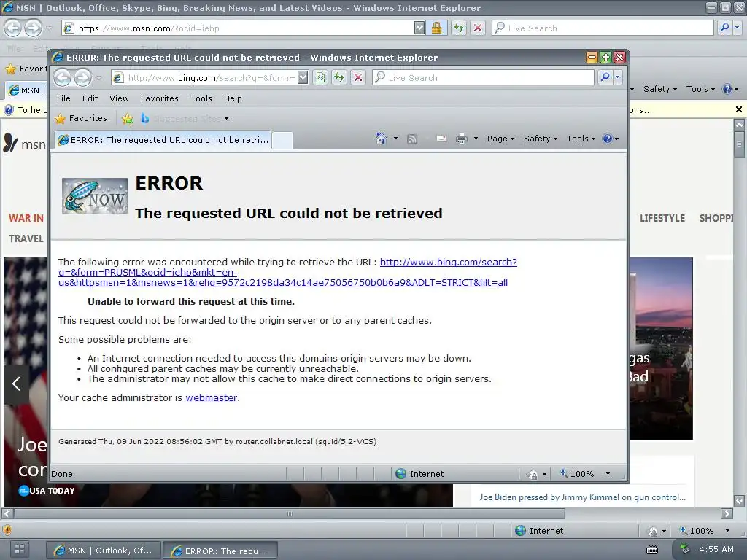Screen dimensions: 747x560
Task: Click the webmaster link
Action: click(211, 397)
